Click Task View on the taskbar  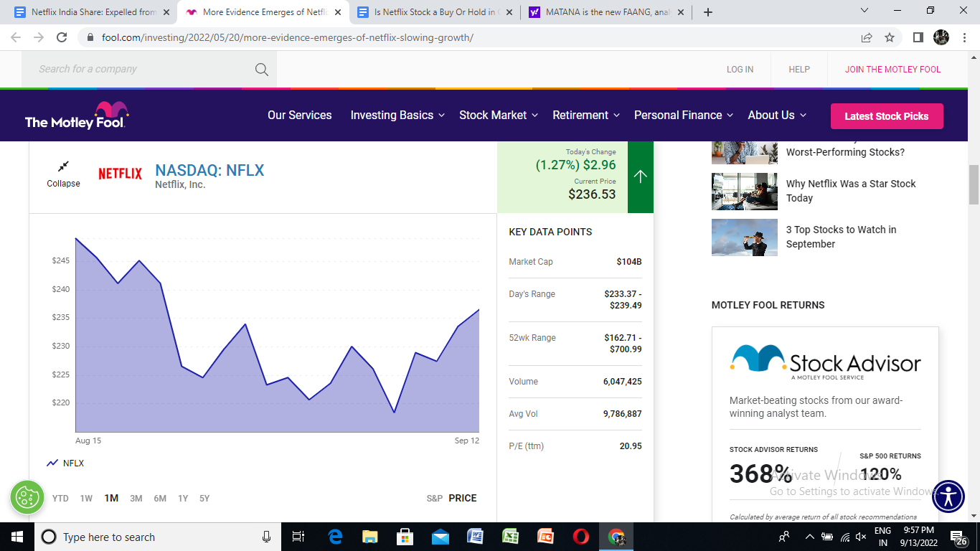299,537
